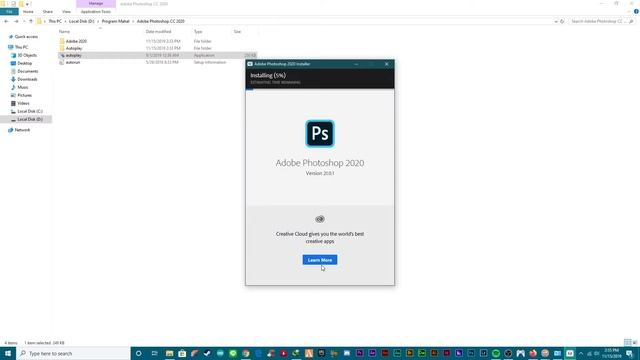Select This PC in navigation pane
This screenshot has width=640, height=360.
22,47
